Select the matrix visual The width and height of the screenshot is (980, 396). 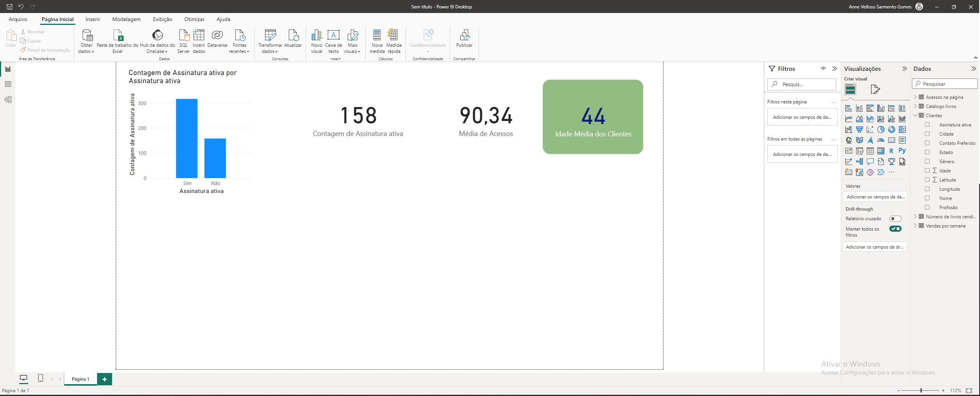pos(881,151)
